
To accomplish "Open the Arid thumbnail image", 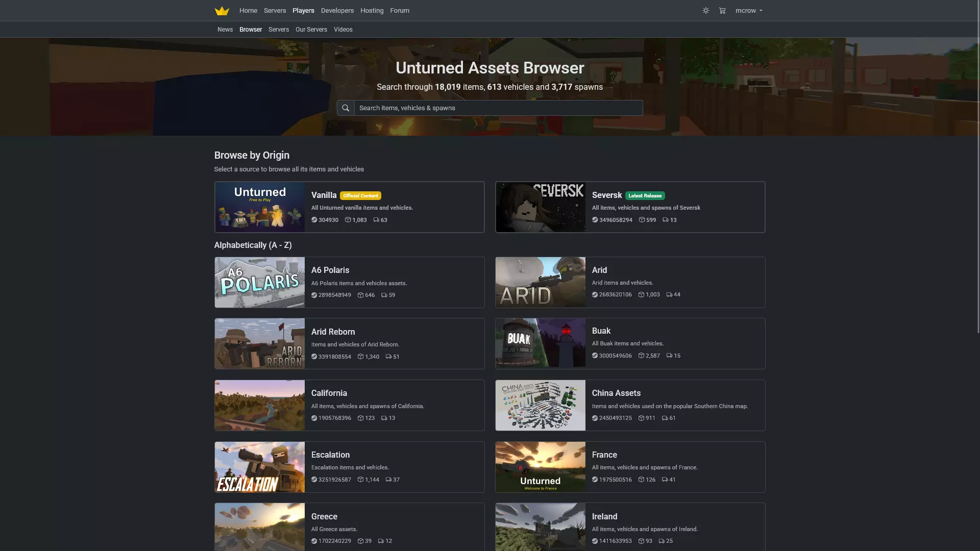I will pyautogui.click(x=541, y=283).
